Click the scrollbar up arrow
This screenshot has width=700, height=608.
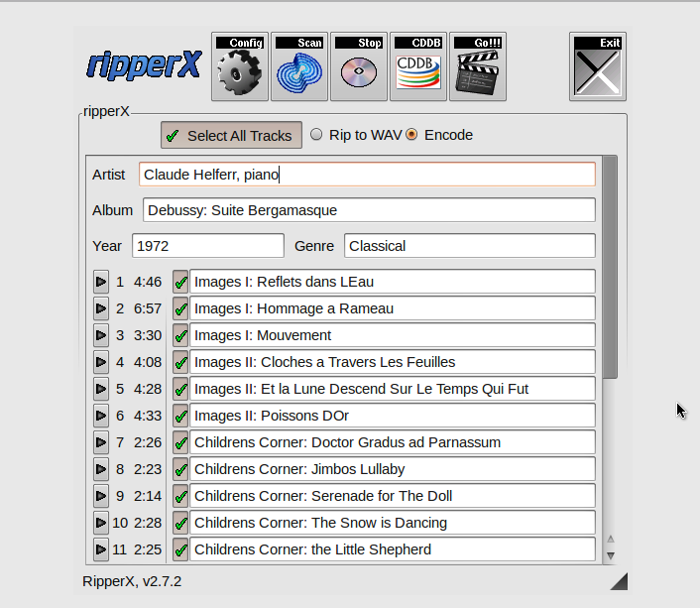(610, 540)
